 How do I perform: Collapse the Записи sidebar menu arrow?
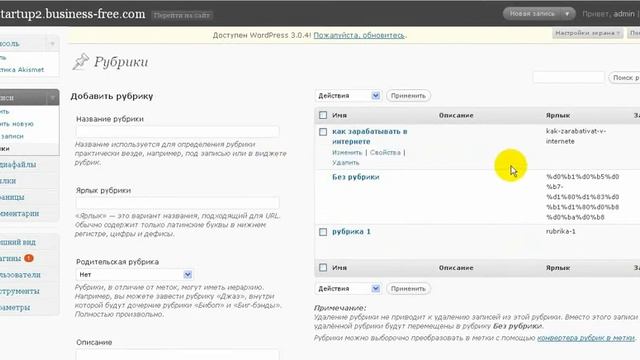pos(52,98)
